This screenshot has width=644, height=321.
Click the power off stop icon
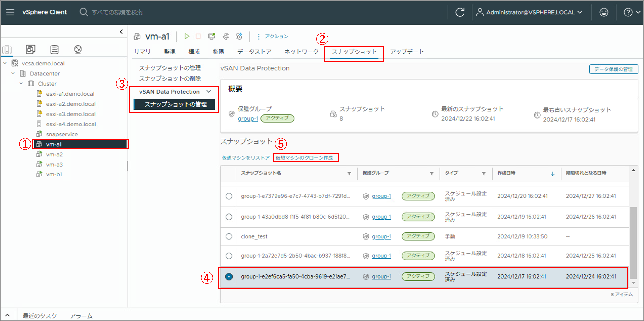(198, 36)
